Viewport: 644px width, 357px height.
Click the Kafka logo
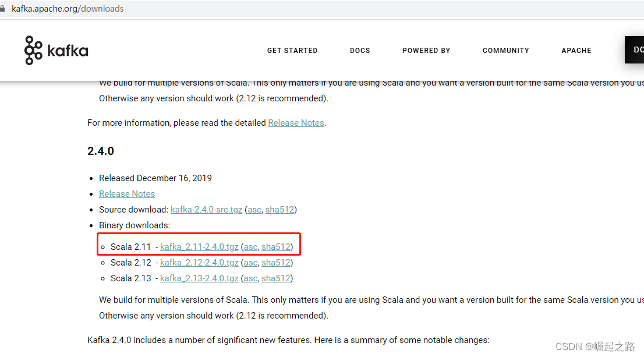click(56, 51)
